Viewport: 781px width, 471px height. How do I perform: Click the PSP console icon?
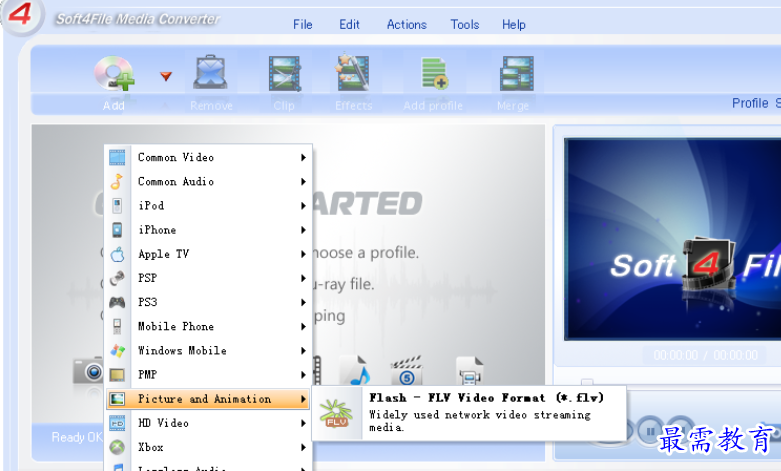pyautogui.click(x=117, y=278)
